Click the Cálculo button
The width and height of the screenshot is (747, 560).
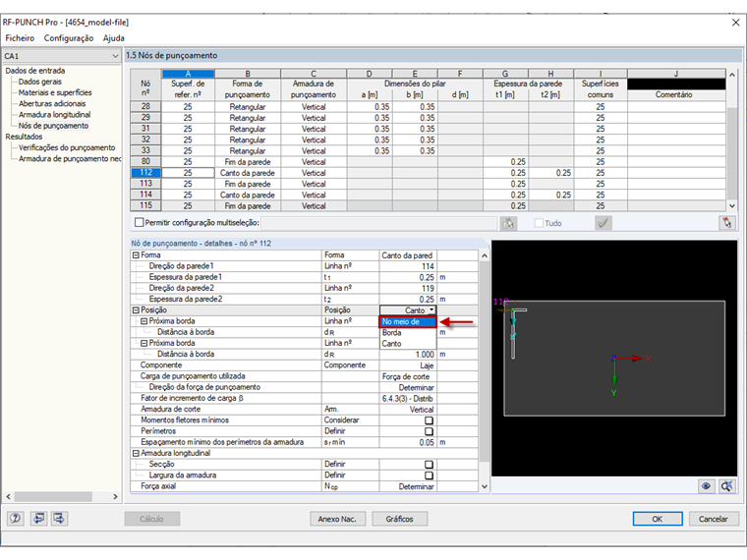pos(152,519)
